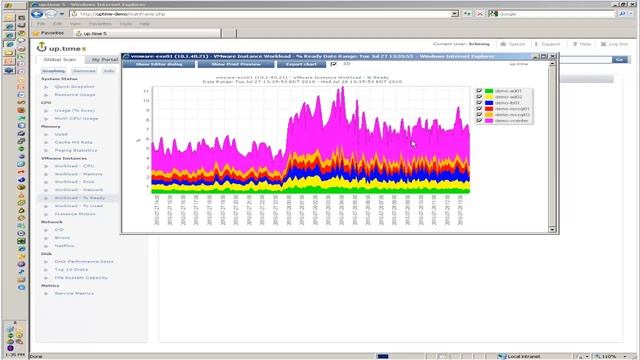The height and width of the screenshot is (360, 640).
Task: Toggle the red demo-mssql01 series checkbox
Action: click(479, 109)
